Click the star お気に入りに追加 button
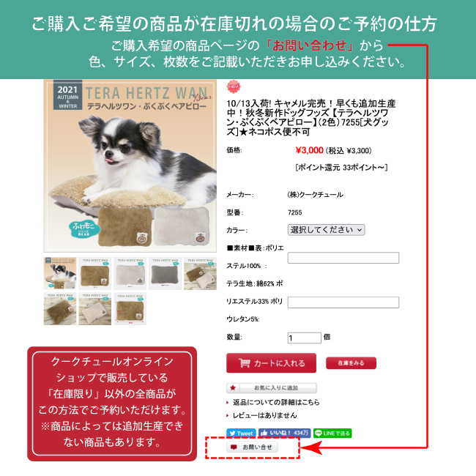This screenshot has width=476, height=476. pyautogui.click(x=272, y=387)
